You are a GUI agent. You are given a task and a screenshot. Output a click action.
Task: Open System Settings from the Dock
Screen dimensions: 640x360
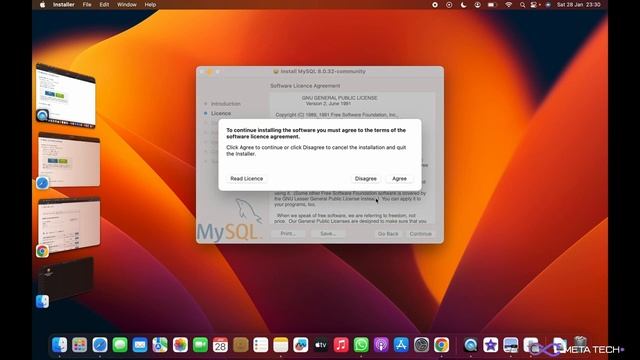pos(421,345)
